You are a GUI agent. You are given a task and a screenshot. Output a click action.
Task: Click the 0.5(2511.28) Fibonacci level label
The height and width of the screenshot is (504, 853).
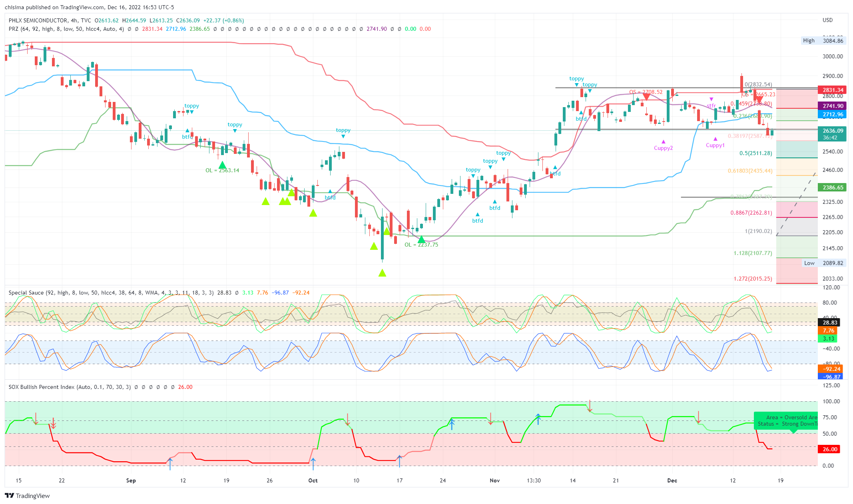(755, 153)
